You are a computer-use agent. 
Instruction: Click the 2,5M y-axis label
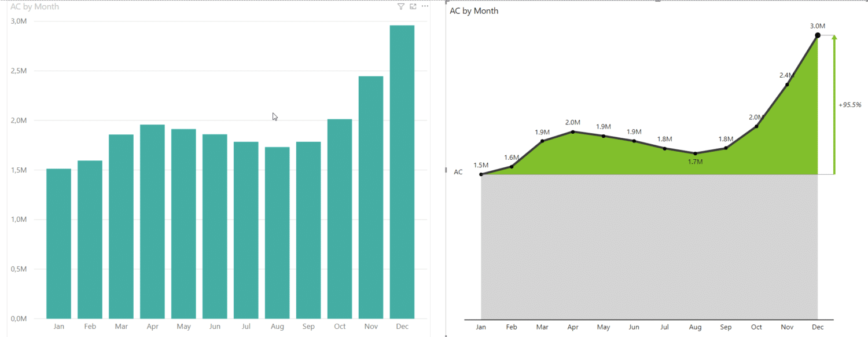pyautogui.click(x=19, y=71)
